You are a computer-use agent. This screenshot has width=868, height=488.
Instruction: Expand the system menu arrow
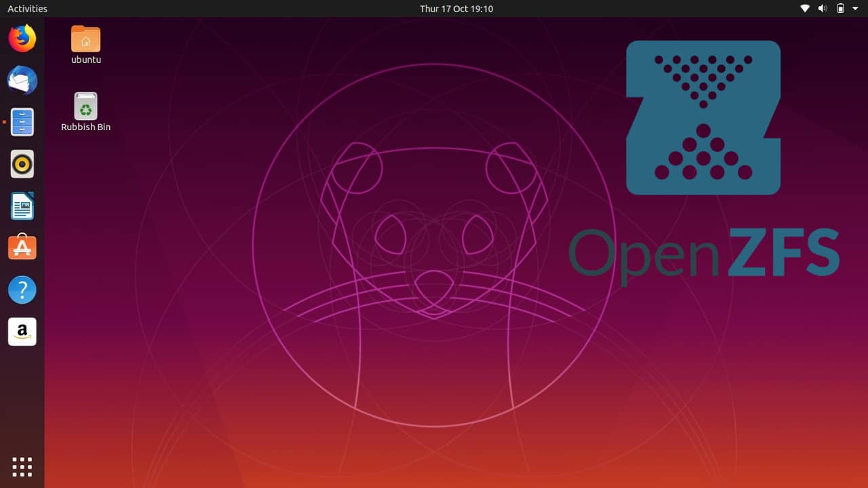[x=855, y=9]
